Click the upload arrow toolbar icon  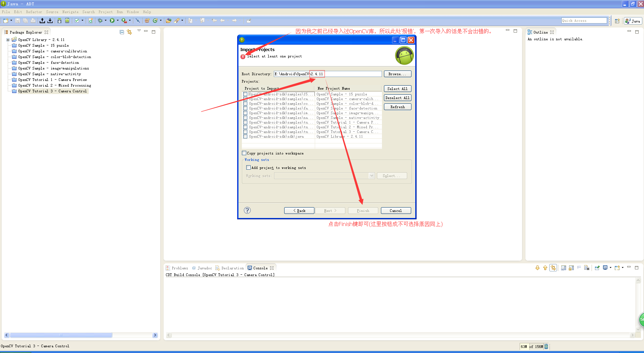[x=42, y=20]
